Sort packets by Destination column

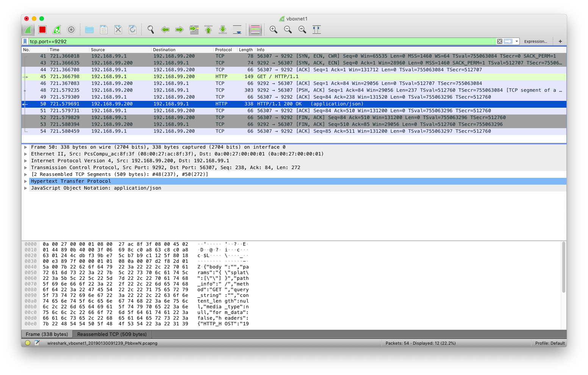click(183, 50)
